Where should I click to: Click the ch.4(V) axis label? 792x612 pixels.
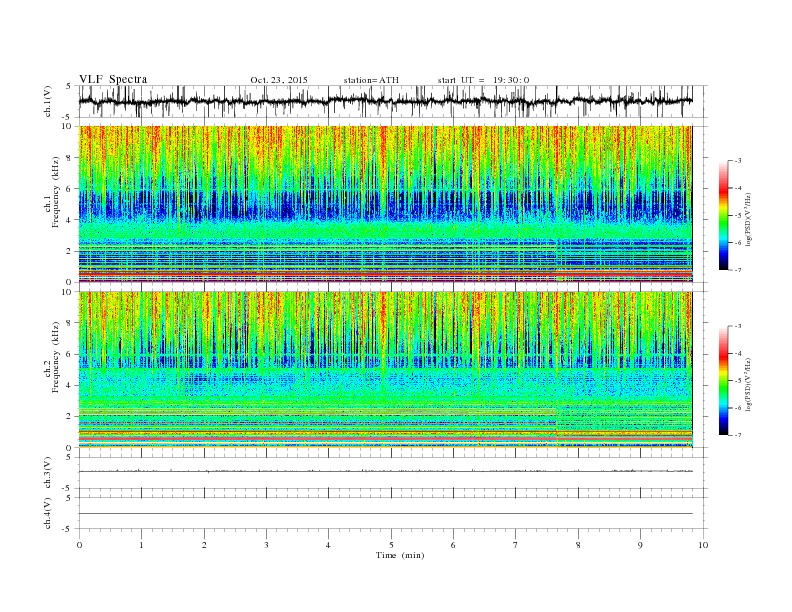(x=48, y=513)
